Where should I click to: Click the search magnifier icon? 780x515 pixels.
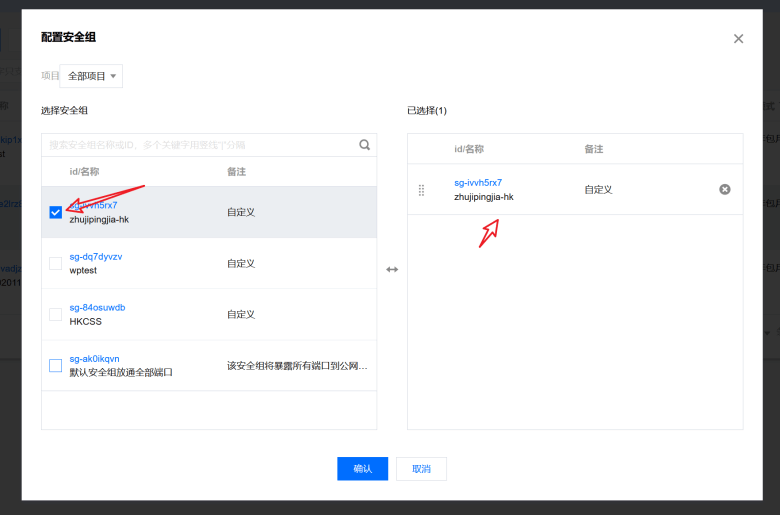365,145
